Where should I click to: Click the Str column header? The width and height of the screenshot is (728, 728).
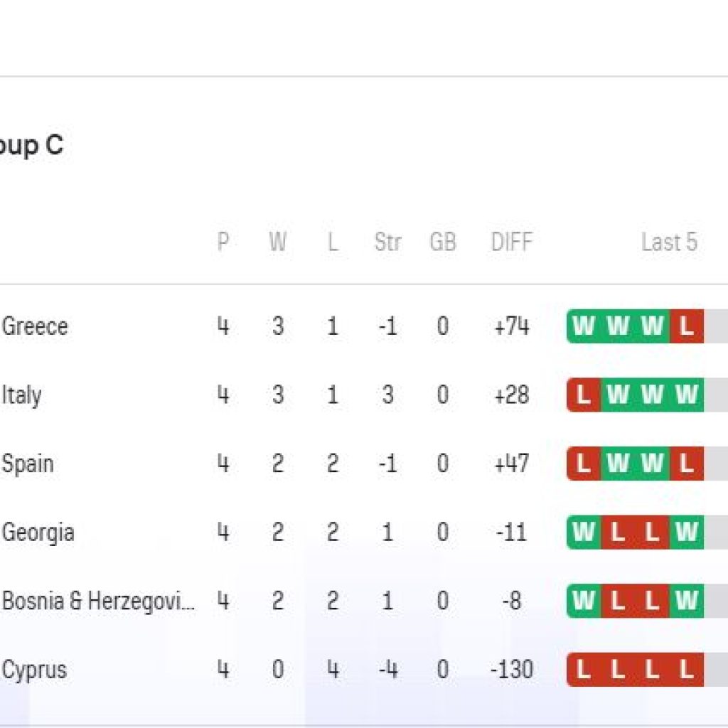(x=387, y=242)
